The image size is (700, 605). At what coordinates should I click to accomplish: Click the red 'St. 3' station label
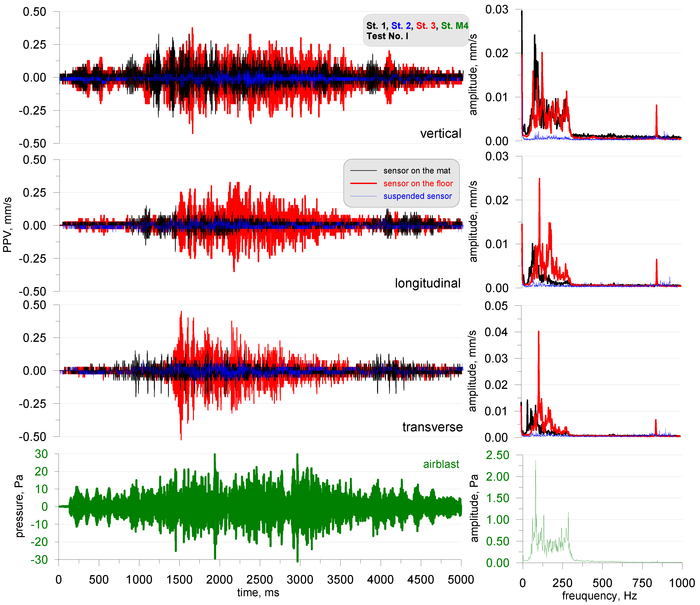426,26
